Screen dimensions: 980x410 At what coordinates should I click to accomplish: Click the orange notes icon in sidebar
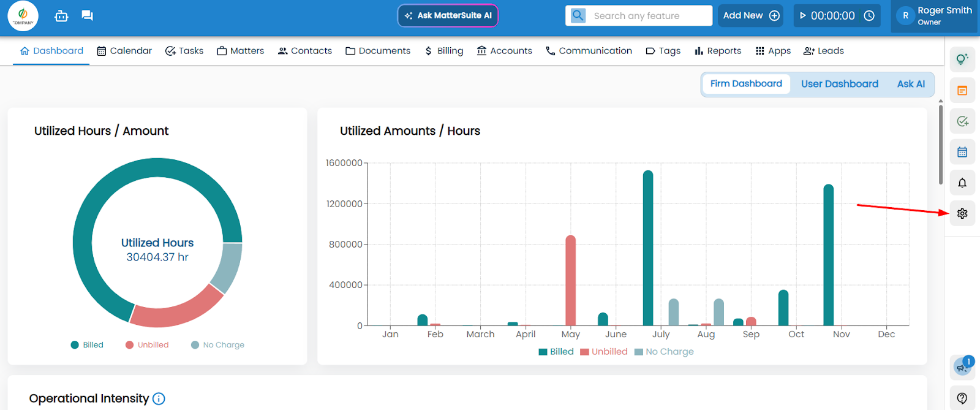click(x=962, y=91)
